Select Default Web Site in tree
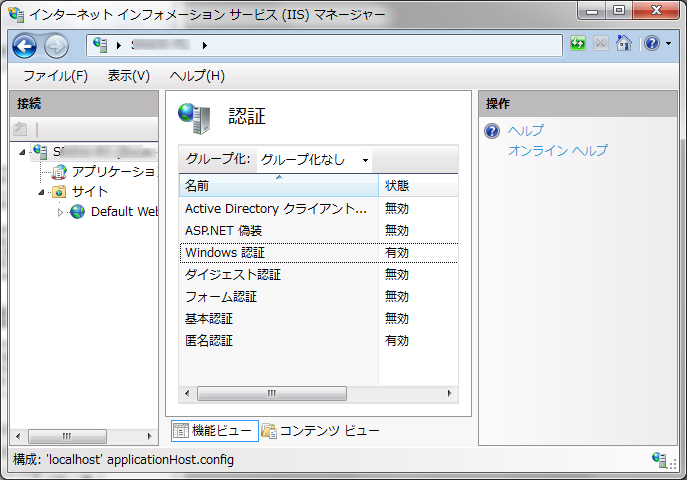Viewport: 687px width, 480px height. coord(124,212)
